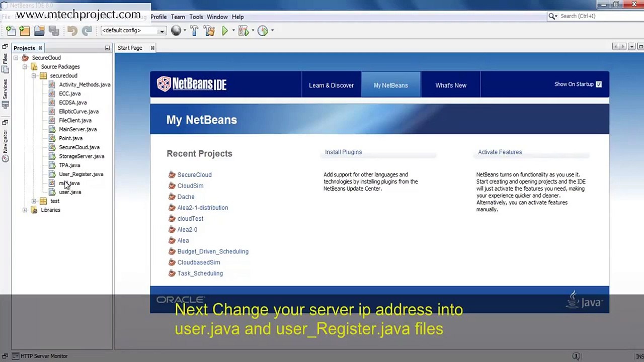Run the project with green play icon
The image size is (644, 362).
[225, 31]
